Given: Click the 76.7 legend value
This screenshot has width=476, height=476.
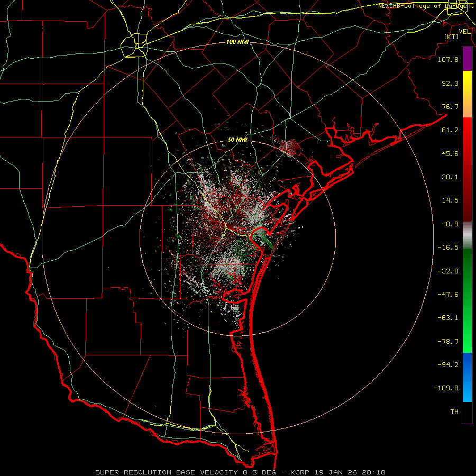Looking at the screenshot, I should [450, 106].
